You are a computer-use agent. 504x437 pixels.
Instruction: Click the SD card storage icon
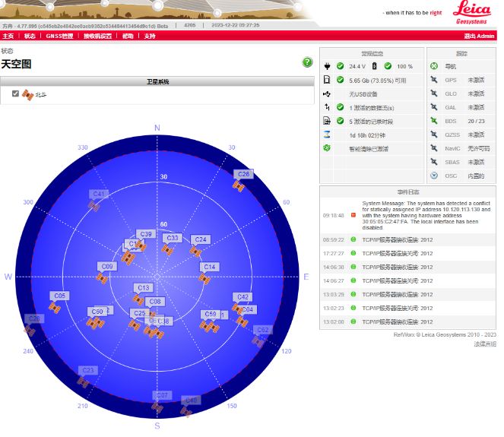[x=327, y=79]
